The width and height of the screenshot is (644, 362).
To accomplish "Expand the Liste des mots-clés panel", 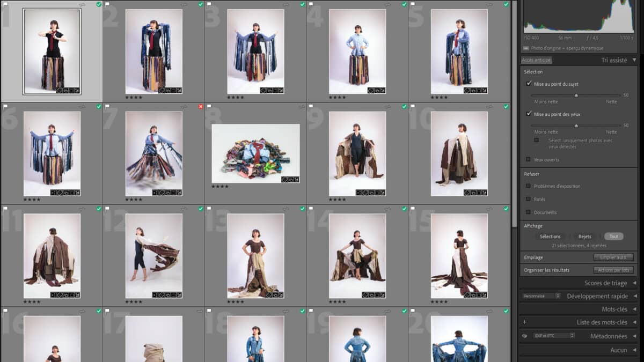I will pos(634,322).
